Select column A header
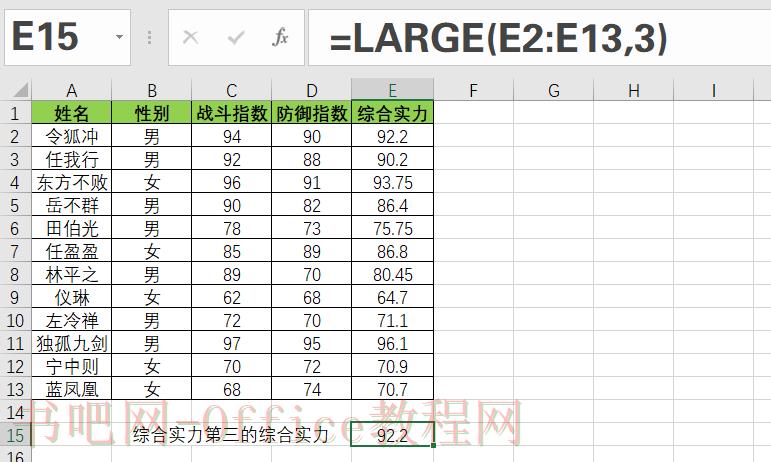The width and height of the screenshot is (771, 462). coord(72,90)
